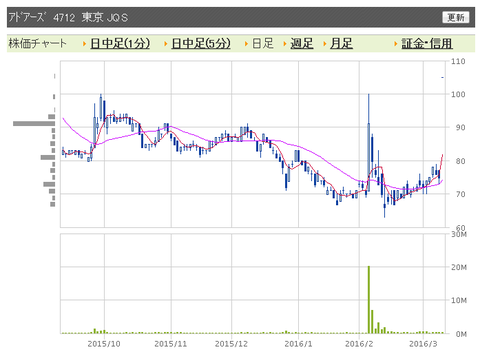Click the longest price-by-volume bar near 90
This screenshot has height=363, width=480.
(34, 124)
